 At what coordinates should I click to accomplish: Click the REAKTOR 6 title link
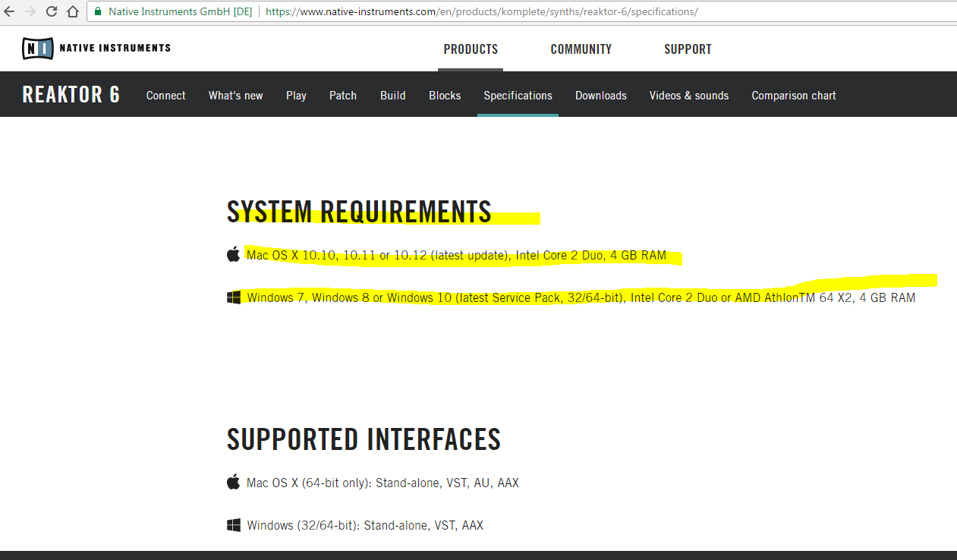point(71,95)
